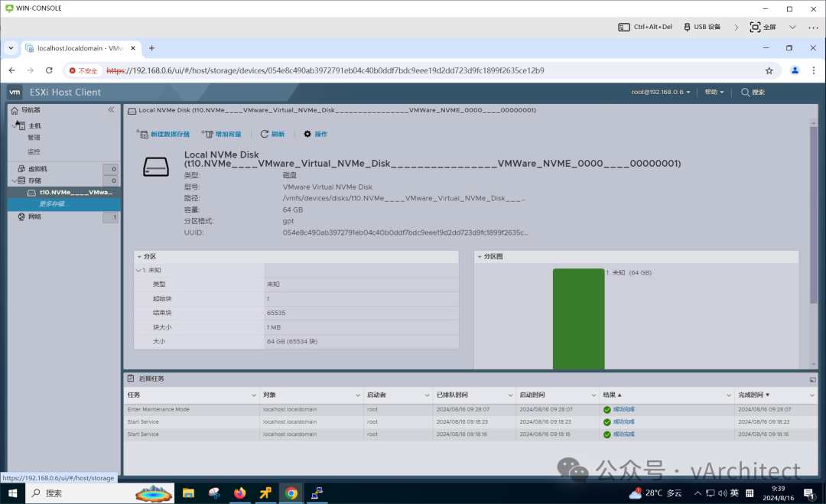
Task: Click 新建数据存储 toolbar button
Action: point(163,135)
